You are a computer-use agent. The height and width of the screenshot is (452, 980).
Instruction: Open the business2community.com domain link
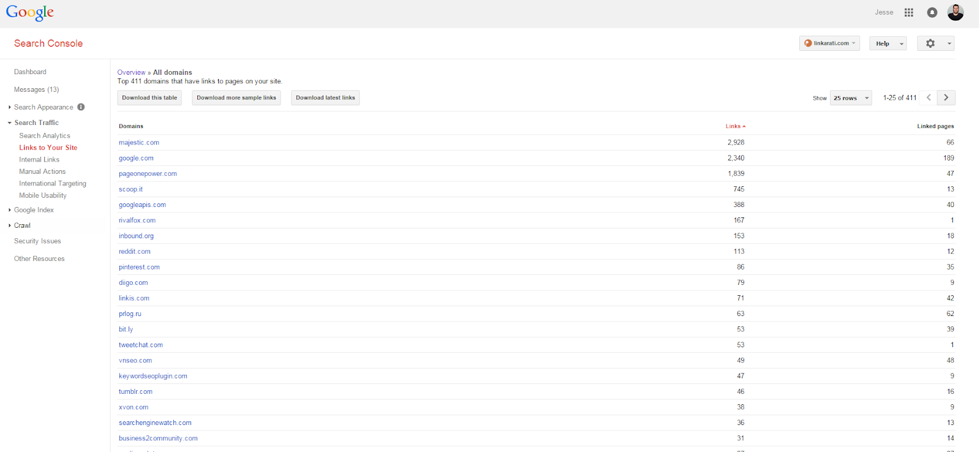point(158,439)
